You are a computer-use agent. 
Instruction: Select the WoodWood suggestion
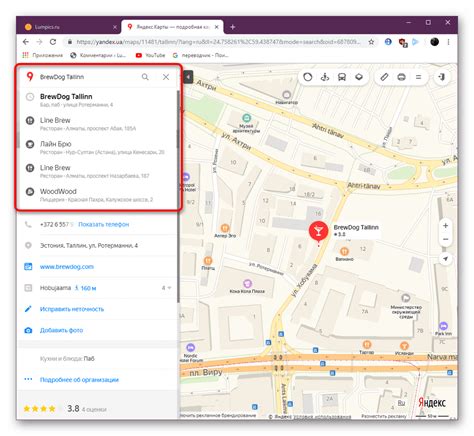coord(98,195)
